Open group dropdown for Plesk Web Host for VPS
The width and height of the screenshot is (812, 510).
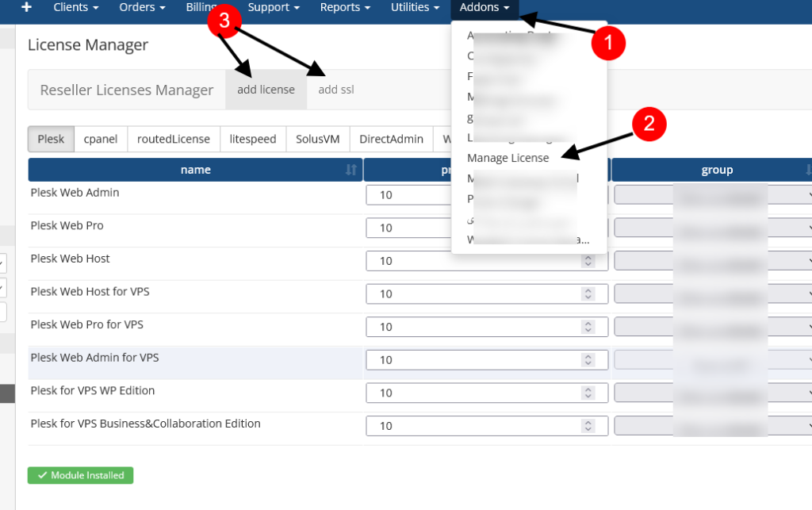pos(713,294)
